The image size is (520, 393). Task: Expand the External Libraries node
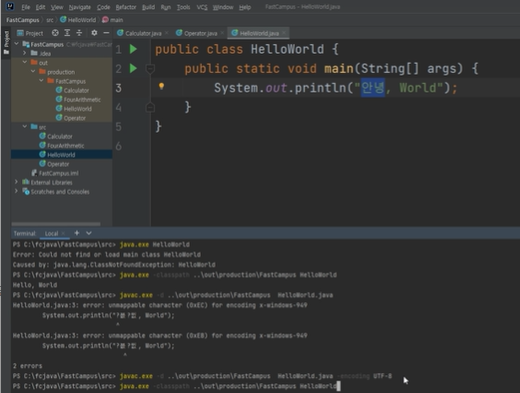16,182
